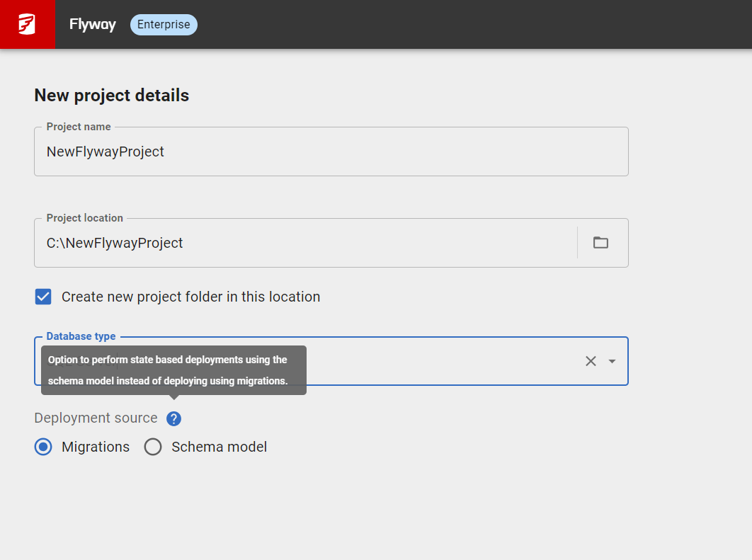Screen dimensions: 752x560
Task: Click the Database type field label
Action: (81, 336)
